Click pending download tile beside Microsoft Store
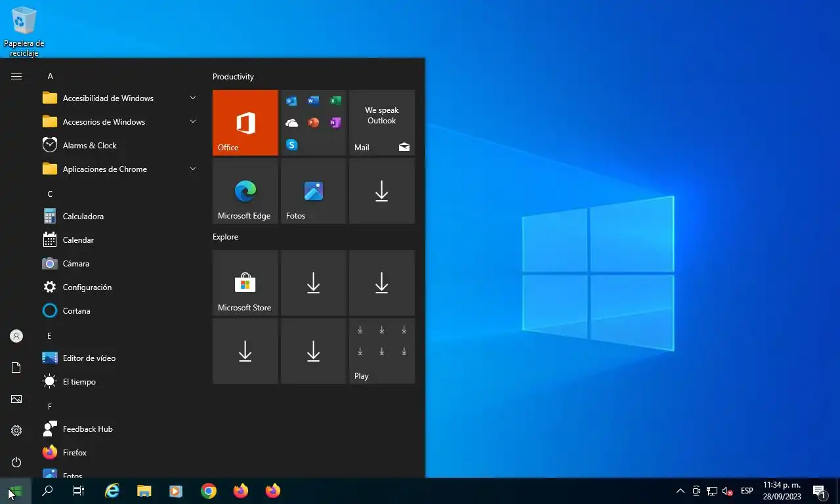This screenshot has width=840, height=504. coord(314,283)
